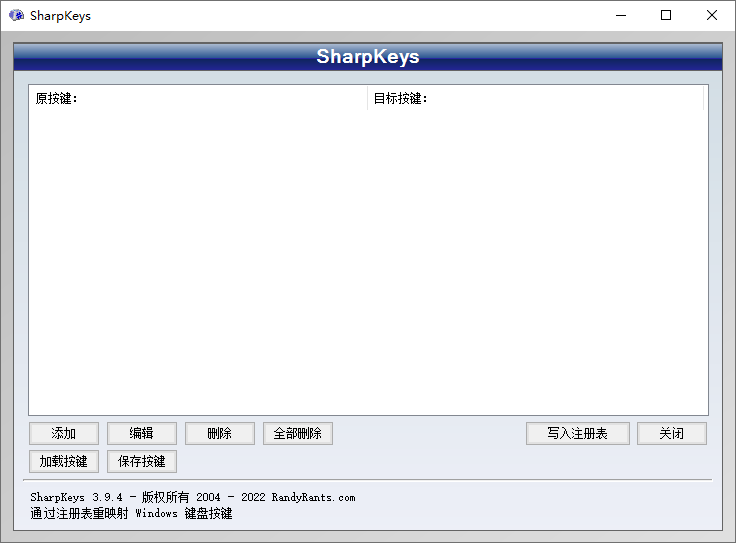Click the SharpKeys 3.9.4 copyright text
Screen dimensions: 736x543
pyautogui.click(x=192, y=497)
